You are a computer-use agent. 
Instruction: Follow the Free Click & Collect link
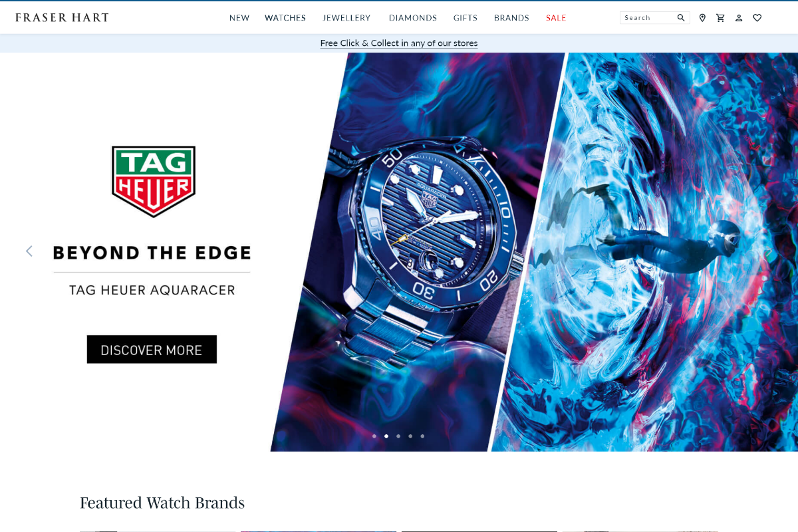coord(399,43)
